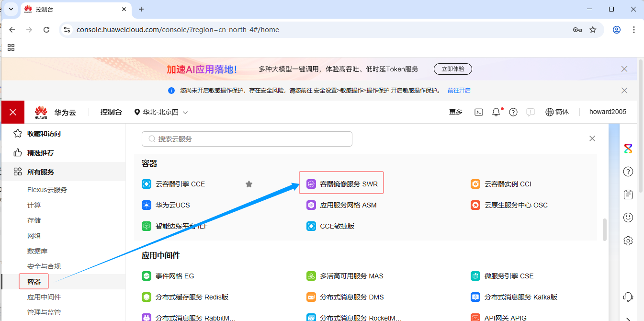
Task: Click the 立即体验 button
Action: point(453,69)
